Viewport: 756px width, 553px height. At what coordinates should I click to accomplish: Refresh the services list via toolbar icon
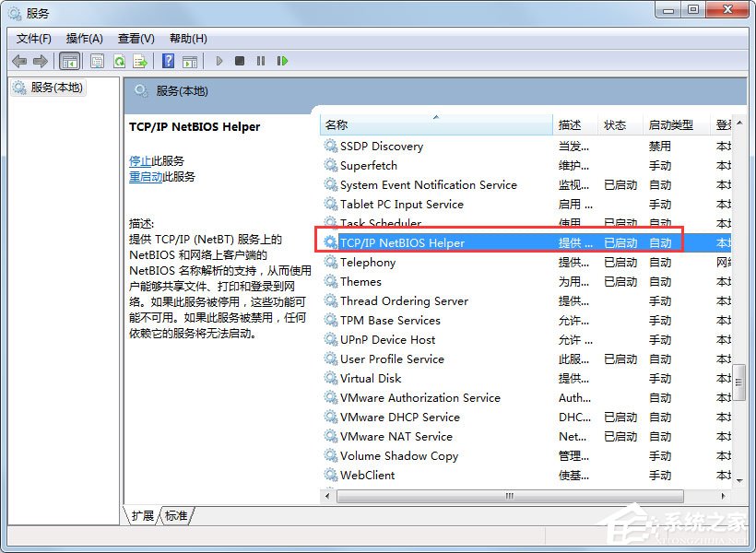click(x=118, y=61)
